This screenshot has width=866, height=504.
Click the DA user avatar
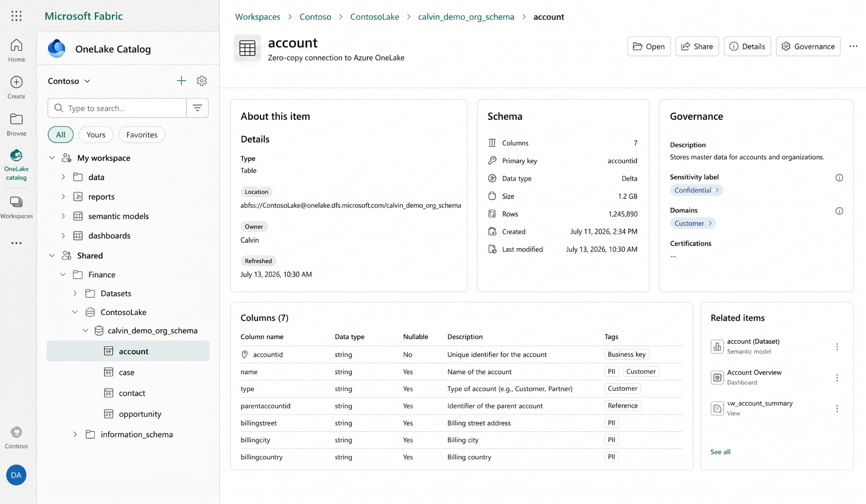[x=16, y=475]
